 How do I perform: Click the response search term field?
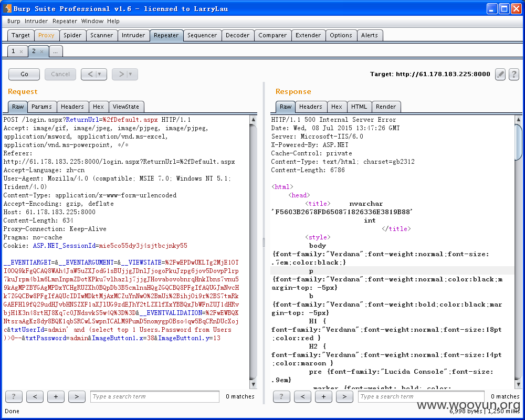click(x=421, y=396)
